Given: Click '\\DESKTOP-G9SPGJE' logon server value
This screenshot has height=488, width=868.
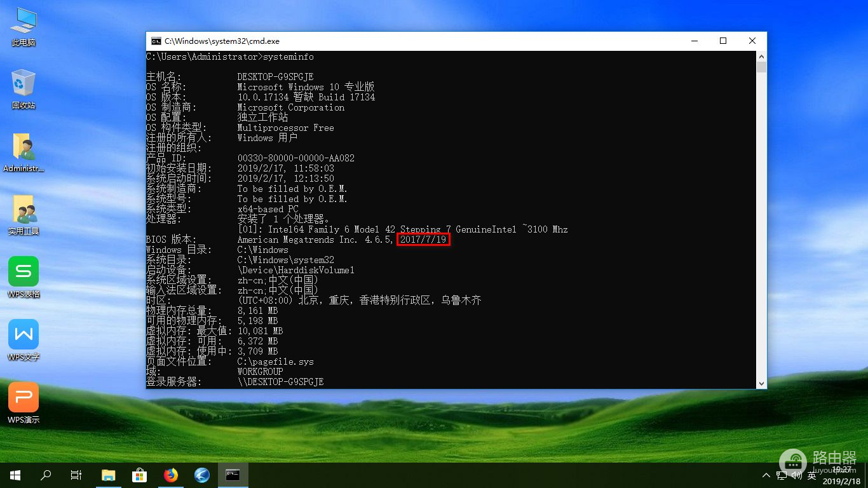Looking at the screenshot, I should pos(280,382).
